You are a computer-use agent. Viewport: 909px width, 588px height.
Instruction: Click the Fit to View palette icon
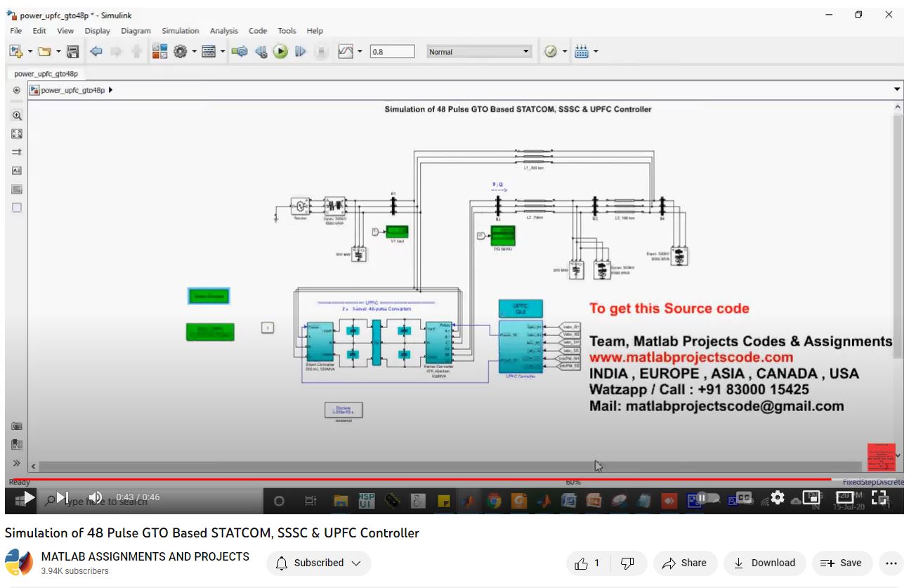17,133
